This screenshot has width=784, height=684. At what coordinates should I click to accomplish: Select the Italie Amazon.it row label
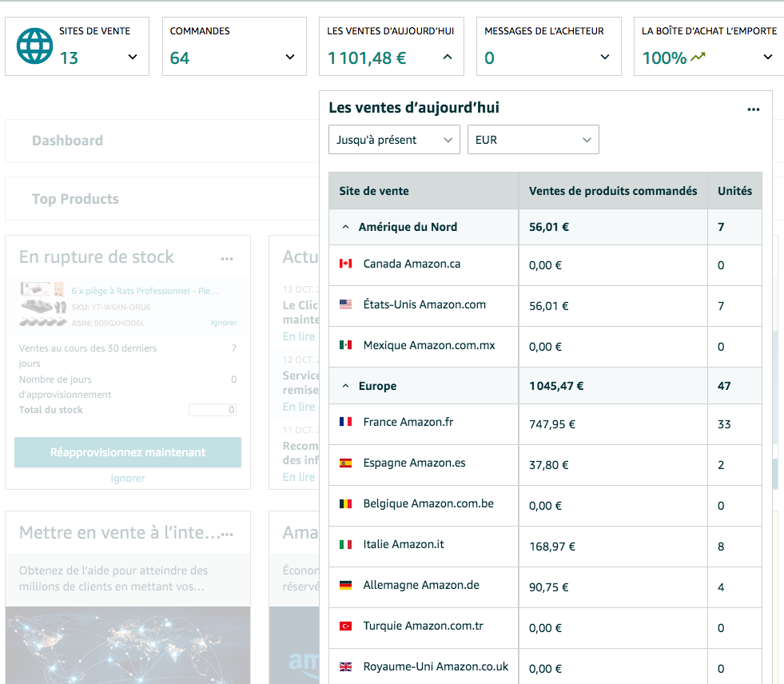[x=404, y=544]
